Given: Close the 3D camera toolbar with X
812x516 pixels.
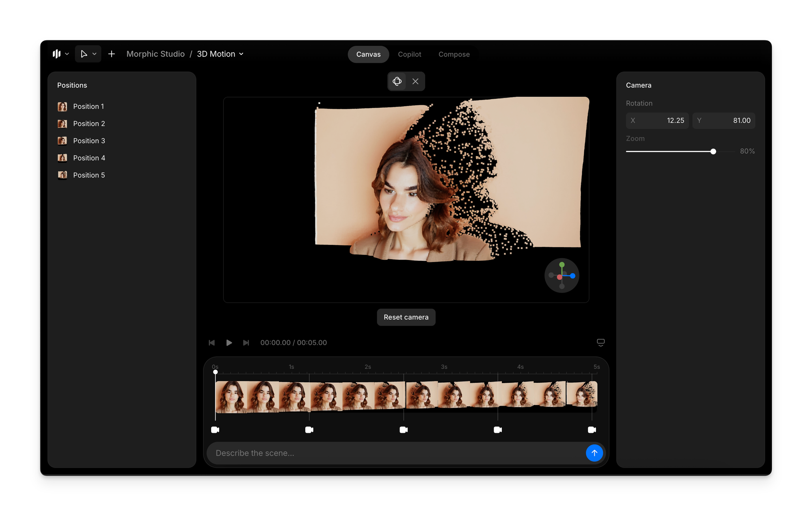Looking at the screenshot, I should pos(415,81).
